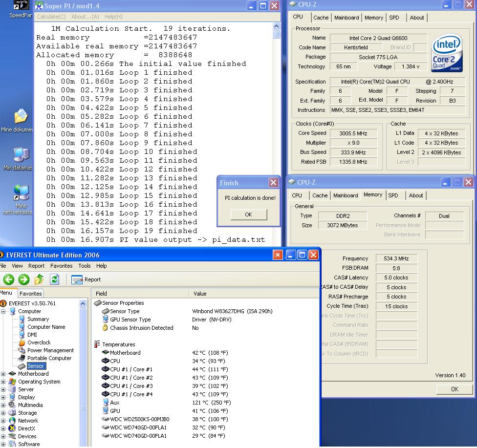477x448 pixels.
Task: Open the Report menu in EVEREST
Action: tap(36, 266)
